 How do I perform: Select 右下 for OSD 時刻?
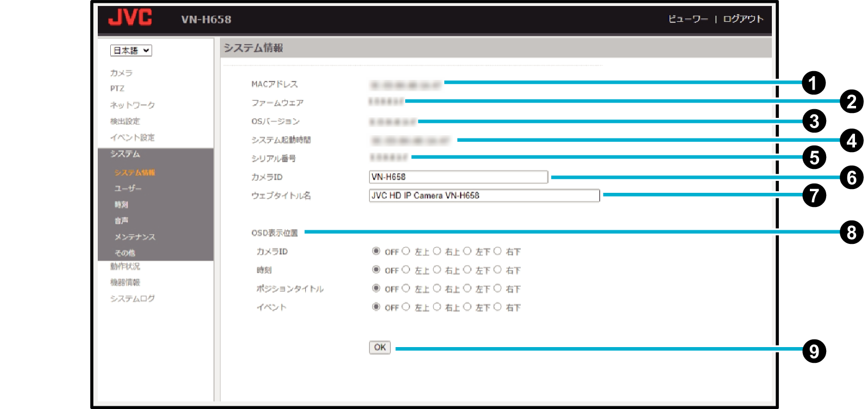[497, 269]
